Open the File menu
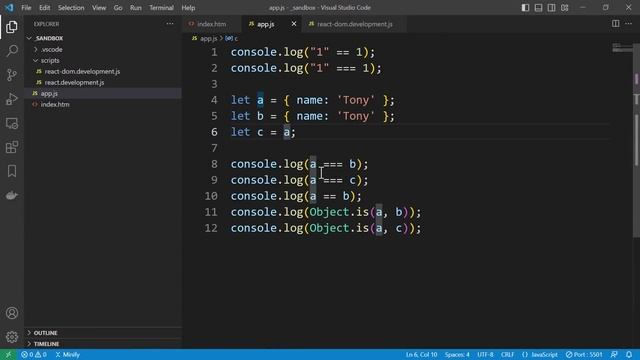This screenshot has width=640, height=360. (x=26, y=8)
